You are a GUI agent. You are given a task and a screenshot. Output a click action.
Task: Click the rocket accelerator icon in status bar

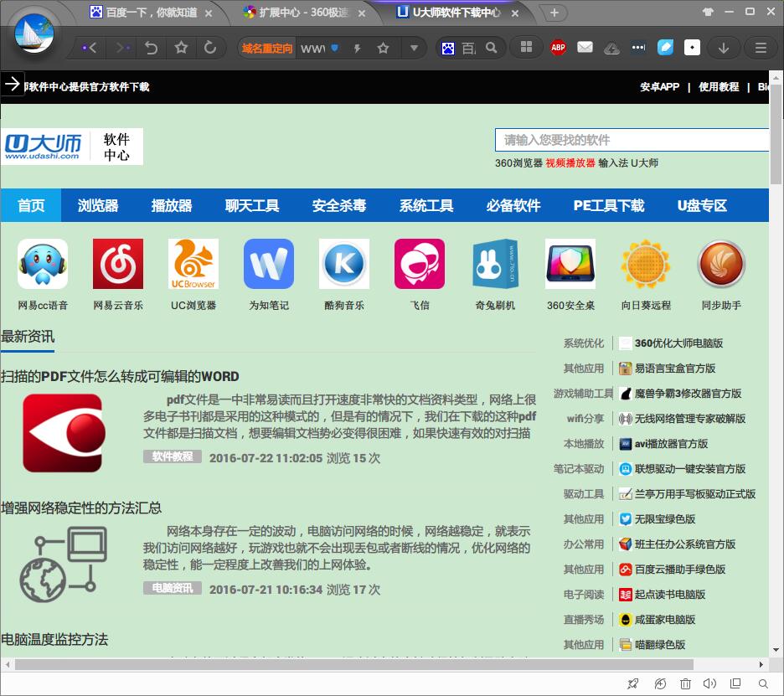[634, 684]
